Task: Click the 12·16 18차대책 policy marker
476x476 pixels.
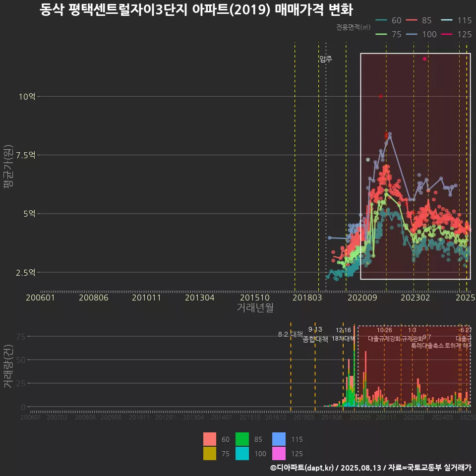Action: 343,334
